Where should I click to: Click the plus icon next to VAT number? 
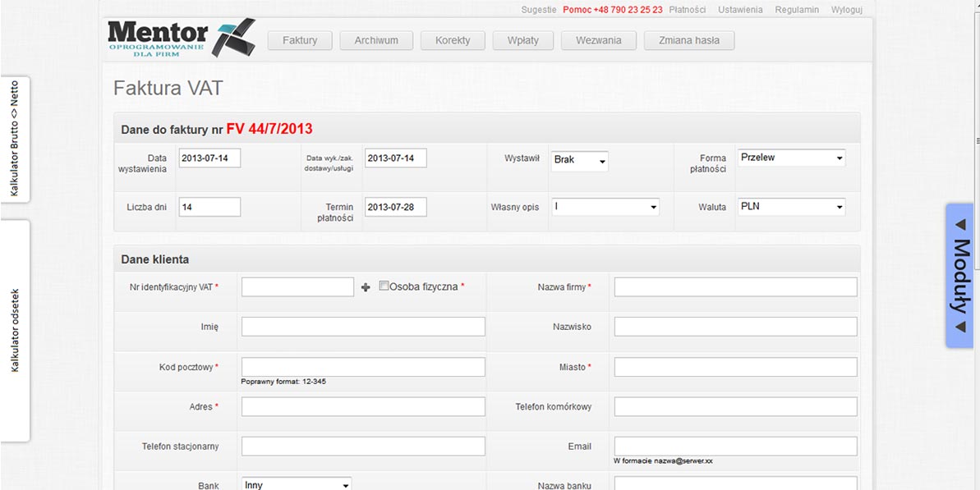(x=366, y=287)
